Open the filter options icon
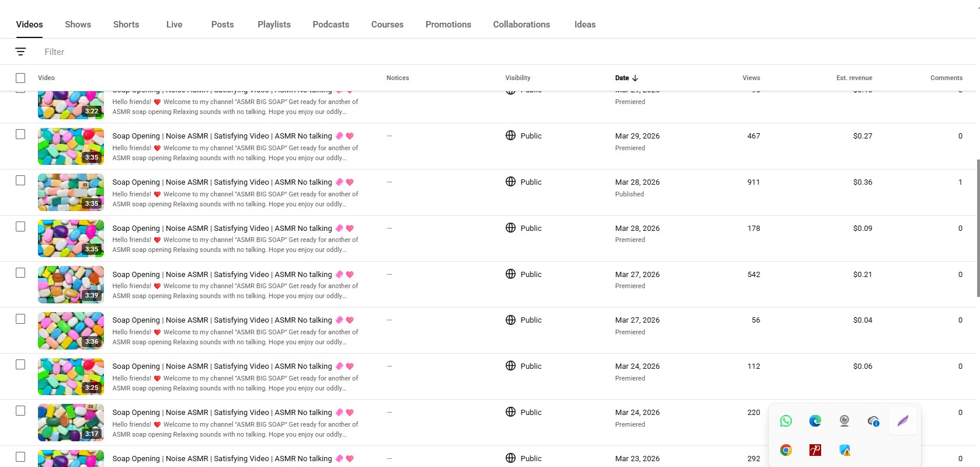Image resolution: width=980 pixels, height=467 pixels. click(20, 52)
